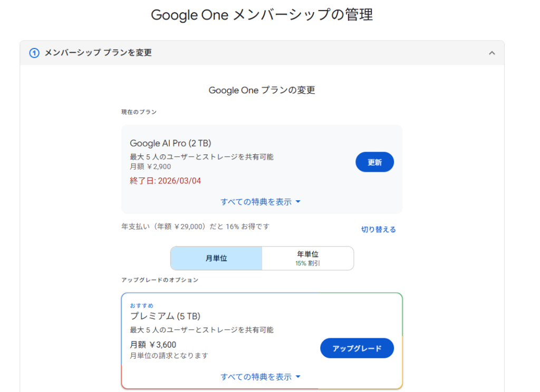Click the arrow icon beside current plan benefits
The height and width of the screenshot is (392, 540).
[298, 202]
